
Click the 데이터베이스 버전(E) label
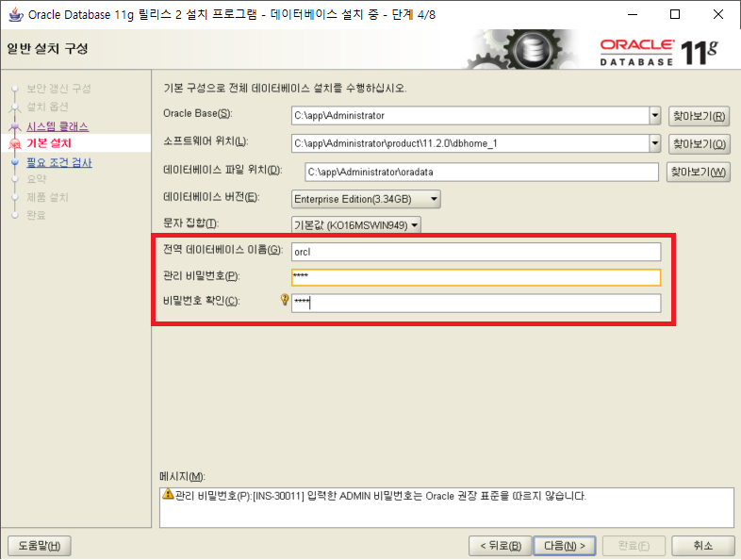(211, 197)
